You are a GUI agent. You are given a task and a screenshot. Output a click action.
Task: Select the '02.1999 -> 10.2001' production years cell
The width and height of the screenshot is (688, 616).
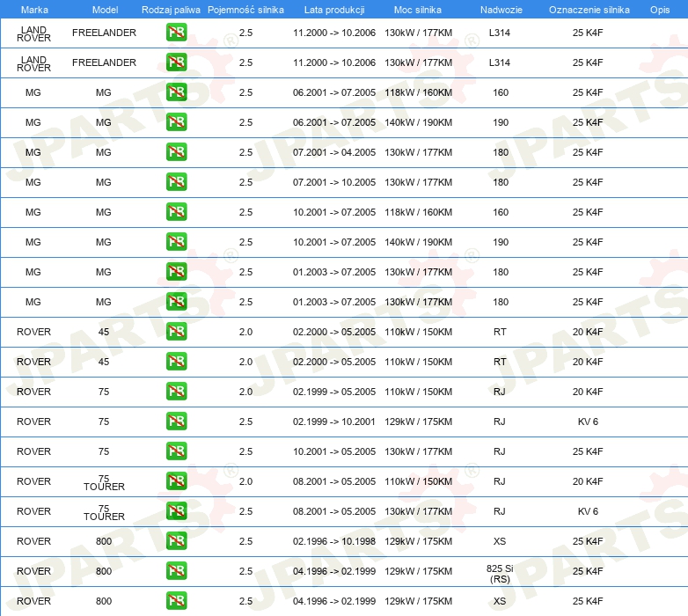334,422
